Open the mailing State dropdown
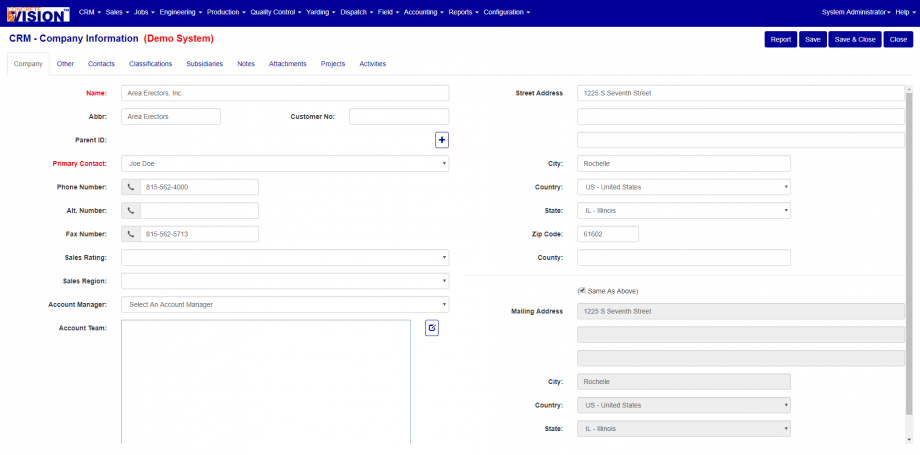 684,429
